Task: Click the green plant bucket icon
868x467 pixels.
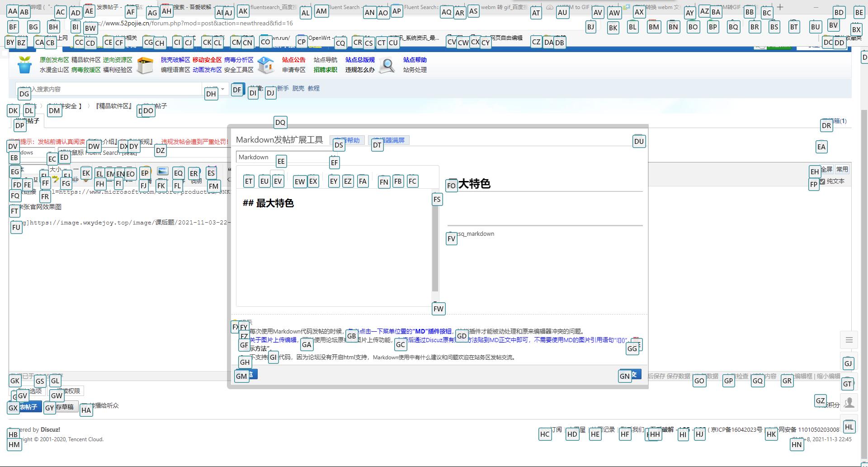Action: pos(24,65)
